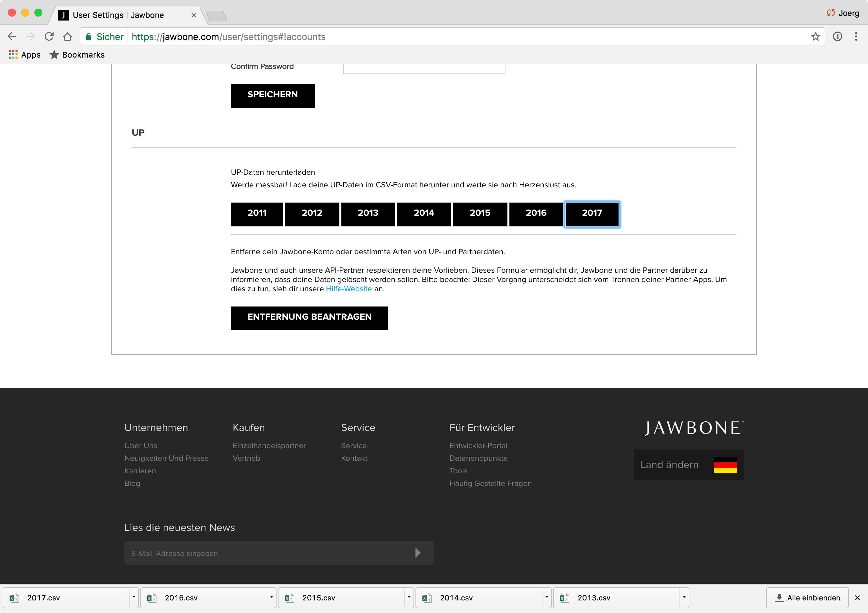
Task: Open the Entwickler-Portal footer link
Action: click(478, 446)
